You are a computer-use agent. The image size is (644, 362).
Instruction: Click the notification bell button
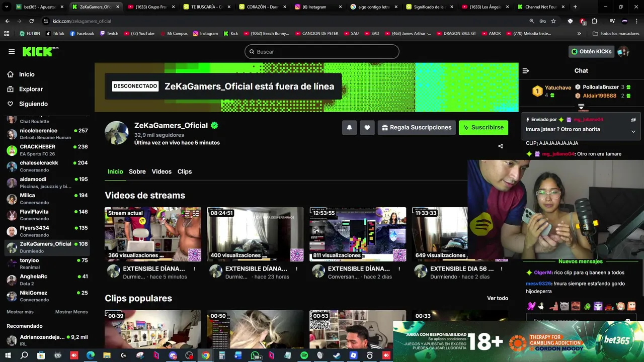350,128
